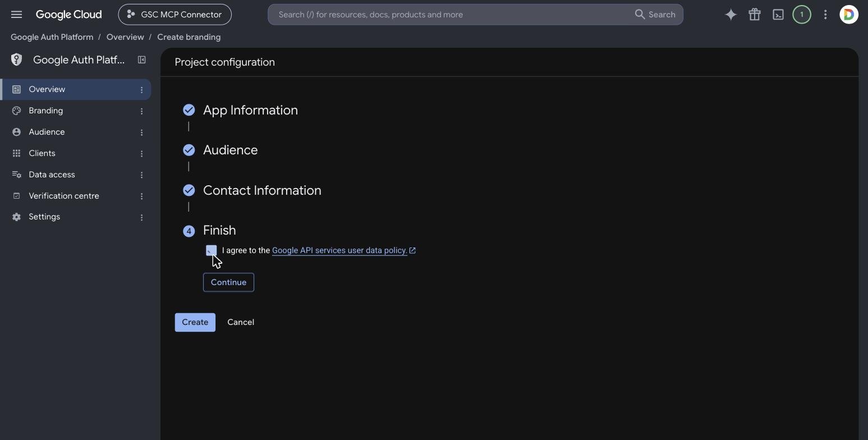868x440 pixels.
Task: Click the Google Auth Platform shield icon
Action: [16, 59]
